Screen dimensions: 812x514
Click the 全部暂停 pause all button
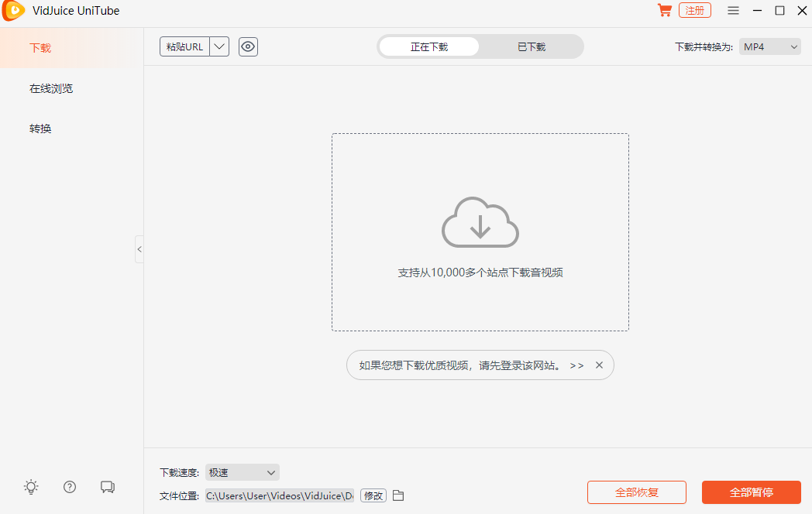pyautogui.click(x=751, y=492)
